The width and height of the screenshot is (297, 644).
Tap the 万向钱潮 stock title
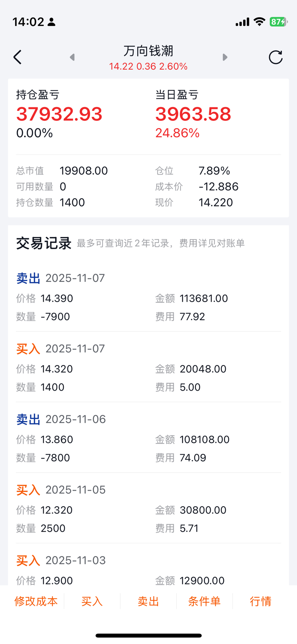[x=148, y=51]
